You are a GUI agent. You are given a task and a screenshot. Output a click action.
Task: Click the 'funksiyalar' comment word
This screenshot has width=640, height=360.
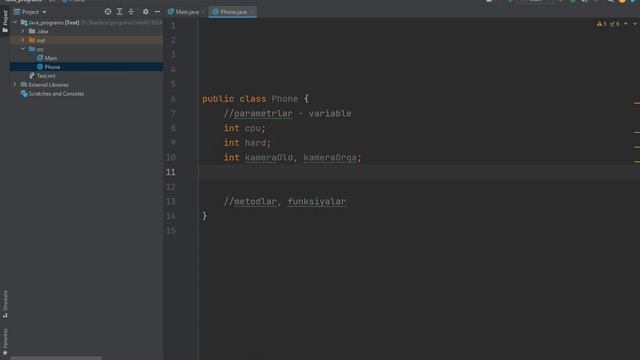pyautogui.click(x=317, y=202)
